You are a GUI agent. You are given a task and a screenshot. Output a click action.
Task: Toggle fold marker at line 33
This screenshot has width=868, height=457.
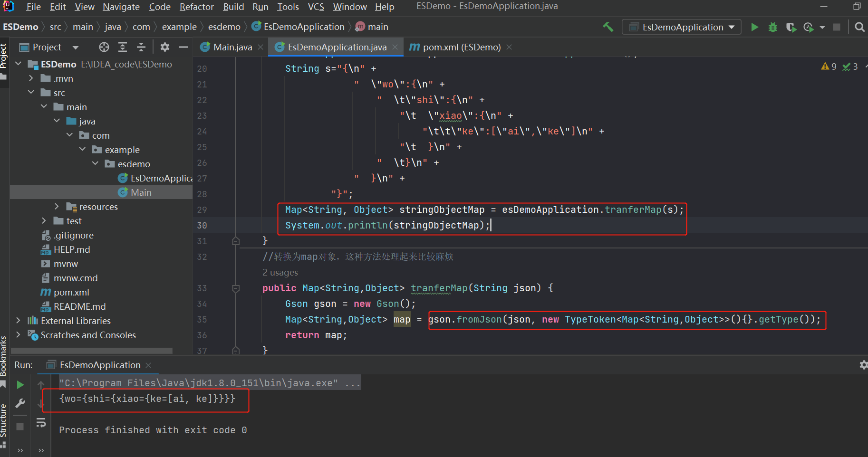[x=236, y=288]
